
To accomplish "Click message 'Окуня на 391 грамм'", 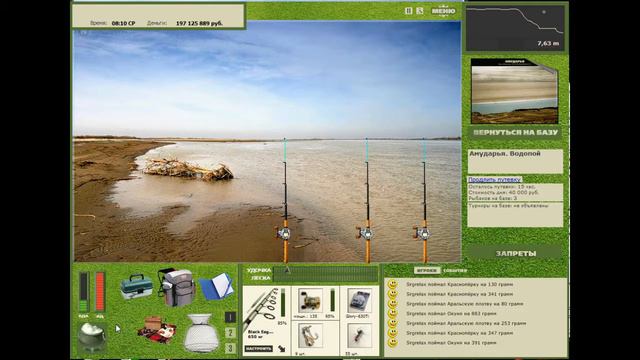I will [x=451, y=343].
